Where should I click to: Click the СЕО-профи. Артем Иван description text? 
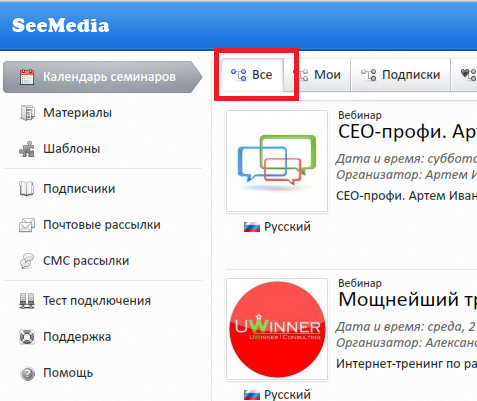coord(406,196)
